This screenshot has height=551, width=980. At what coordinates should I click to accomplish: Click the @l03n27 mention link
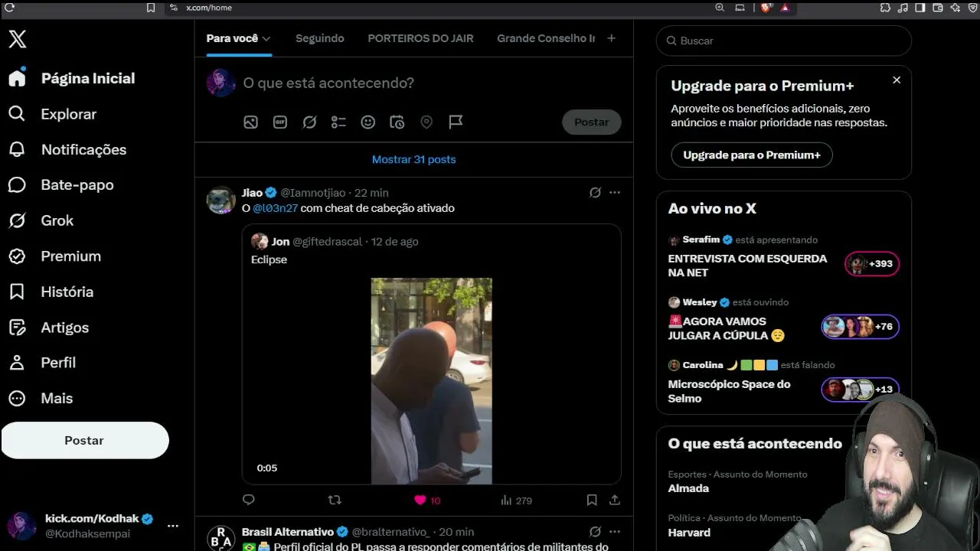click(x=275, y=208)
